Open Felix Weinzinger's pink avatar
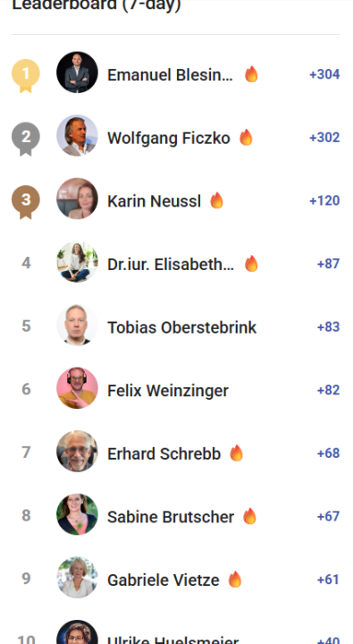This screenshot has height=644, width=353. click(77, 387)
